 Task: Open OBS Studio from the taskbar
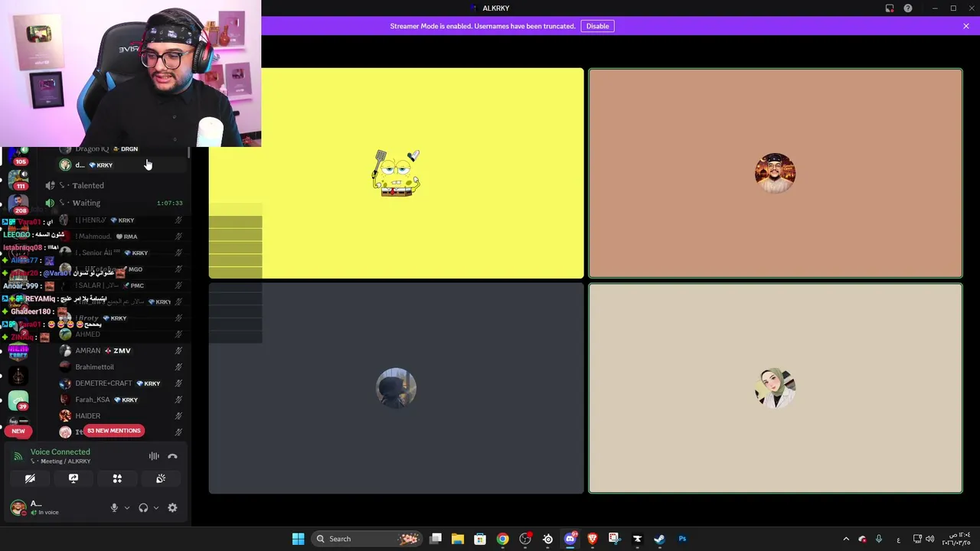[x=525, y=539]
